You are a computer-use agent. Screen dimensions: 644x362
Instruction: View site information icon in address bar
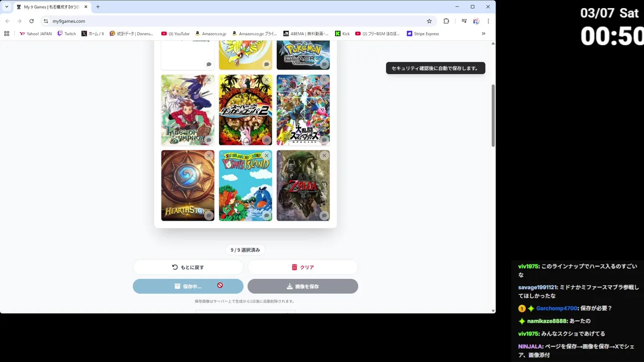coord(46,21)
